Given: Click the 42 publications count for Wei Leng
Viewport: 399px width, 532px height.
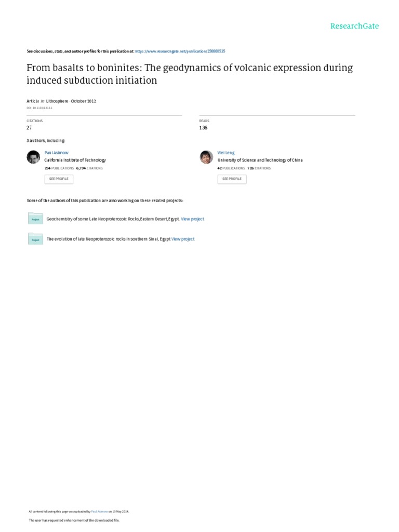Looking at the screenshot, I should coord(231,168).
